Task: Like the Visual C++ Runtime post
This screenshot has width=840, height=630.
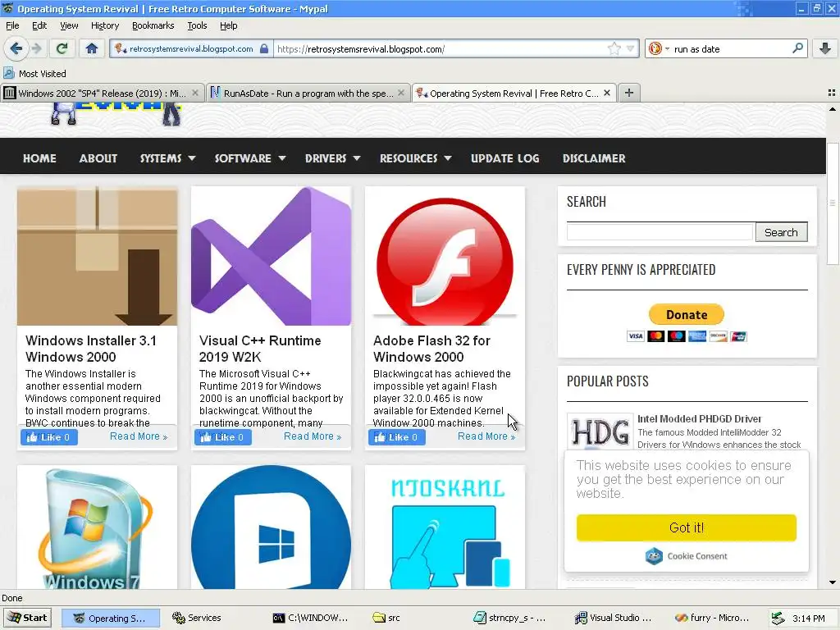Action: click(223, 437)
